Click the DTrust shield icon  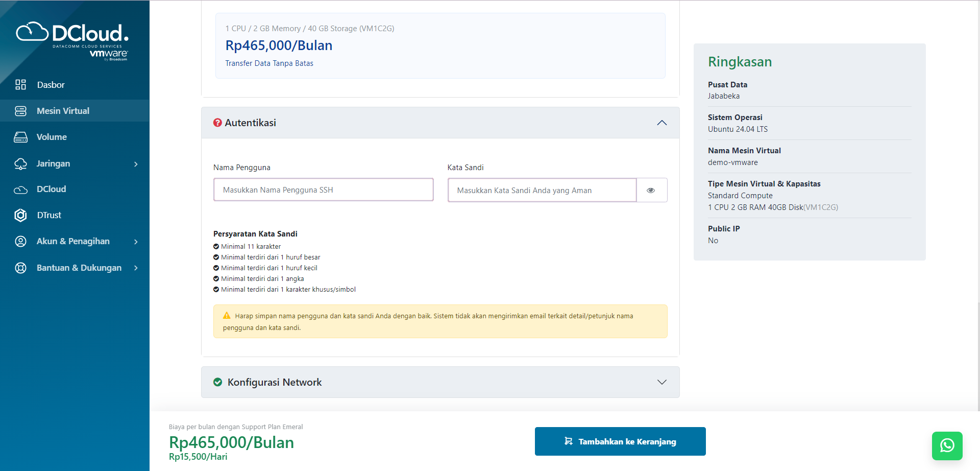click(20, 215)
